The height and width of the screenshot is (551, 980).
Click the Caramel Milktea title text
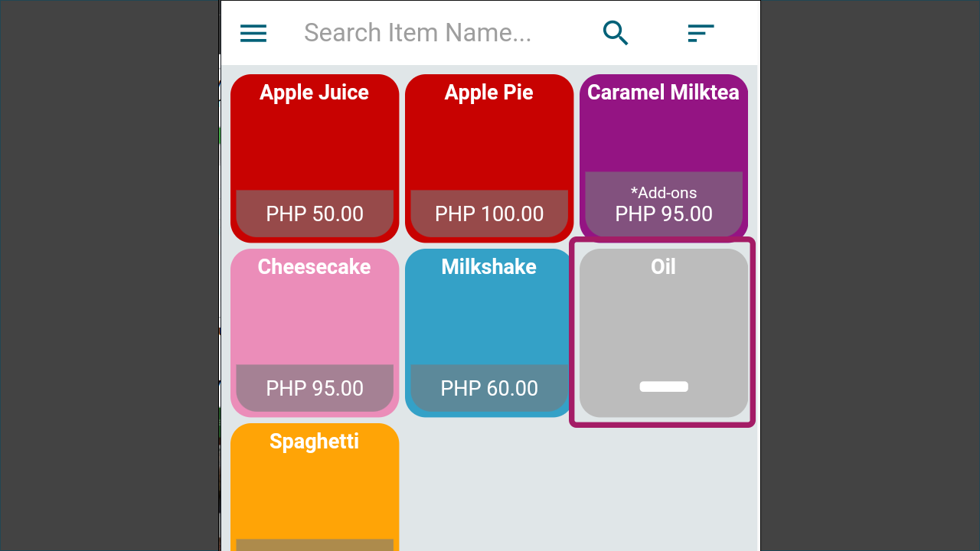point(663,92)
